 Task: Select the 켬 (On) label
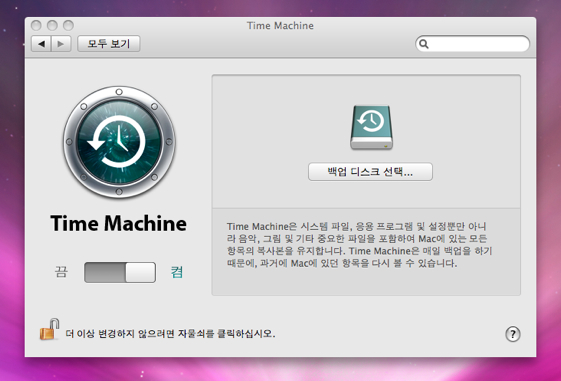coord(176,272)
